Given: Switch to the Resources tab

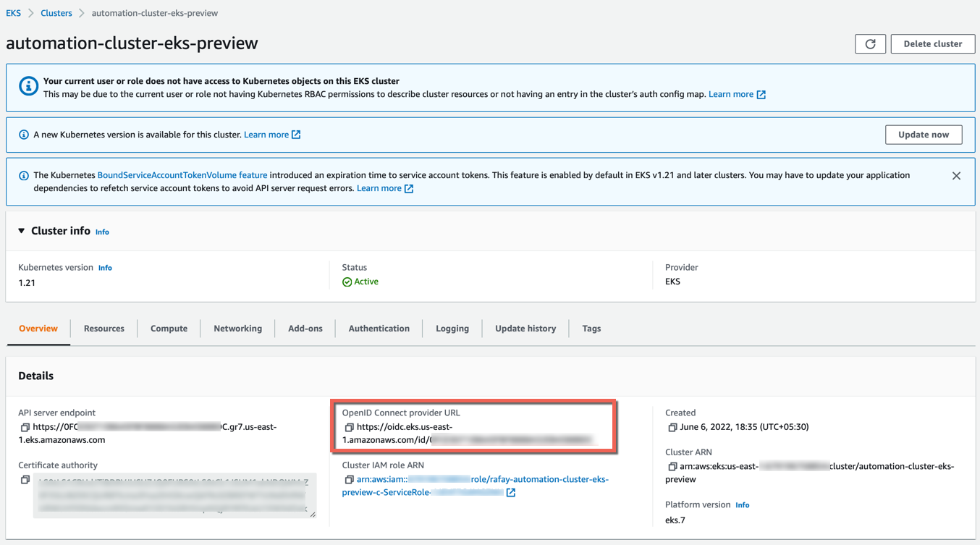Looking at the screenshot, I should 104,329.
